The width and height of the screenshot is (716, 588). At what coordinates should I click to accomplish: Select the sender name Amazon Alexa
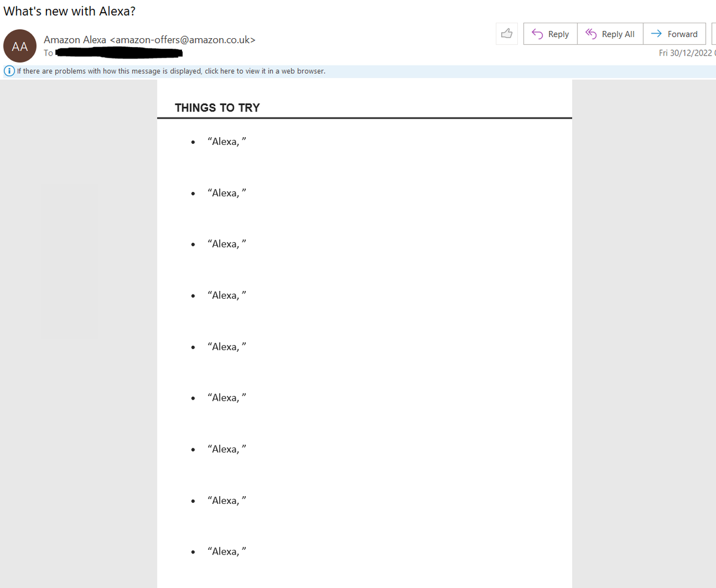coord(75,40)
